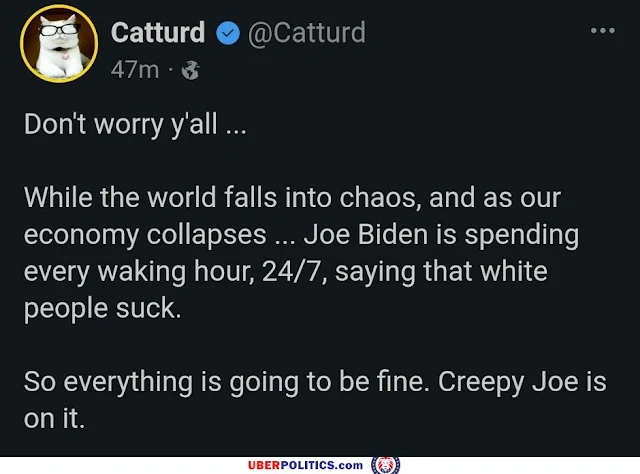Click the words "every waking hour"

coord(139,272)
